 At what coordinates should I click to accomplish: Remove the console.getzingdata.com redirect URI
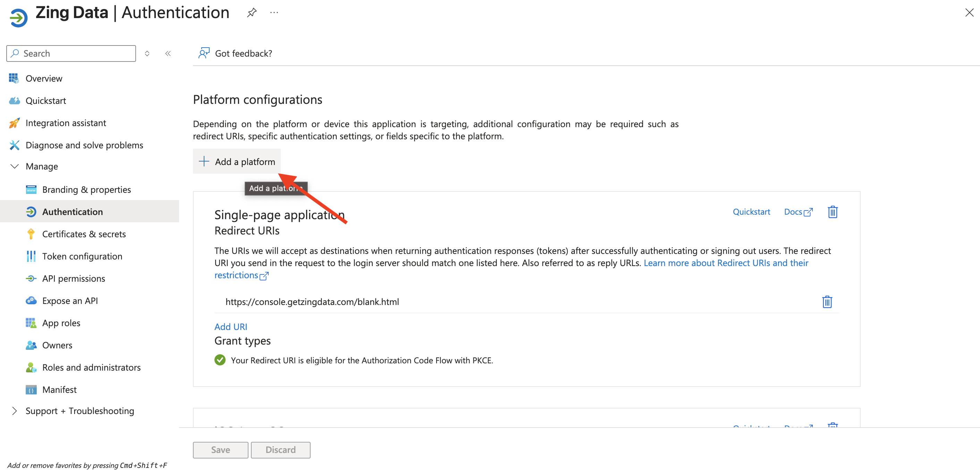(827, 301)
